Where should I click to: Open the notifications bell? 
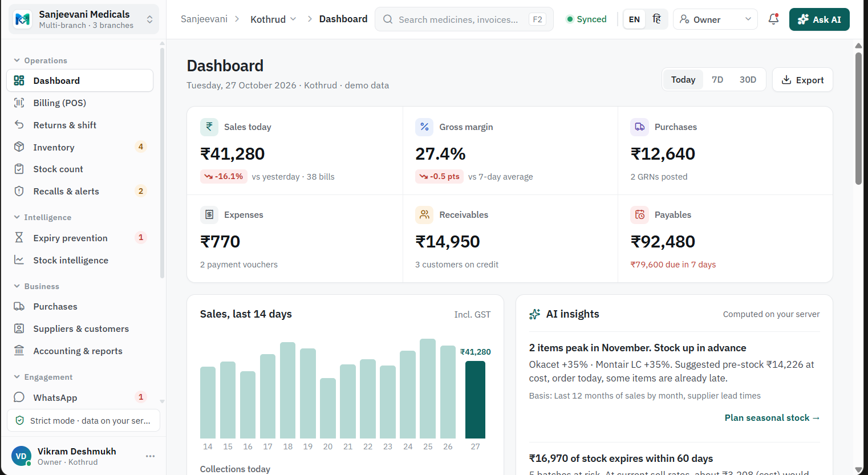[x=773, y=19]
